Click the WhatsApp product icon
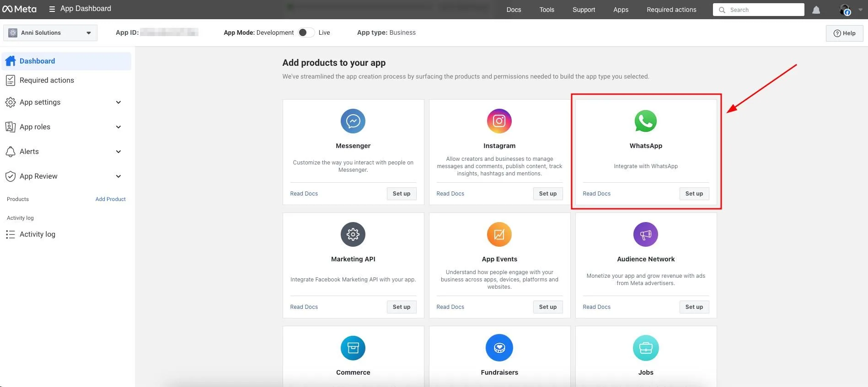Image resolution: width=868 pixels, height=387 pixels. pyautogui.click(x=646, y=121)
